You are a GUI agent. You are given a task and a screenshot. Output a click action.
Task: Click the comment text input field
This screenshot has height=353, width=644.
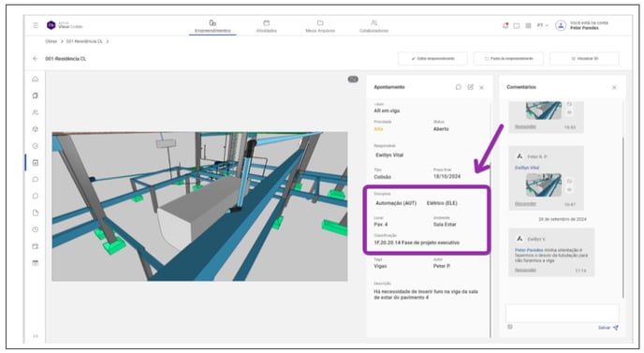(x=562, y=313)
